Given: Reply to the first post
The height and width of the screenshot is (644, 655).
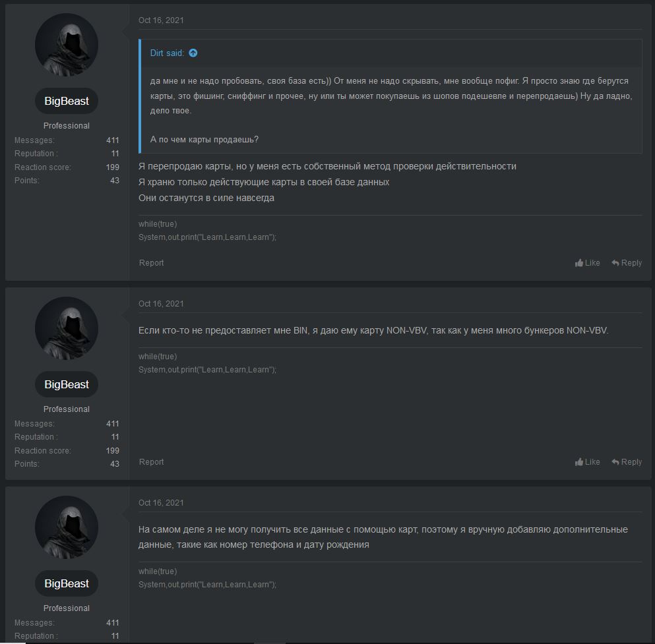Looking at the screenshot, I should [626, 263].
